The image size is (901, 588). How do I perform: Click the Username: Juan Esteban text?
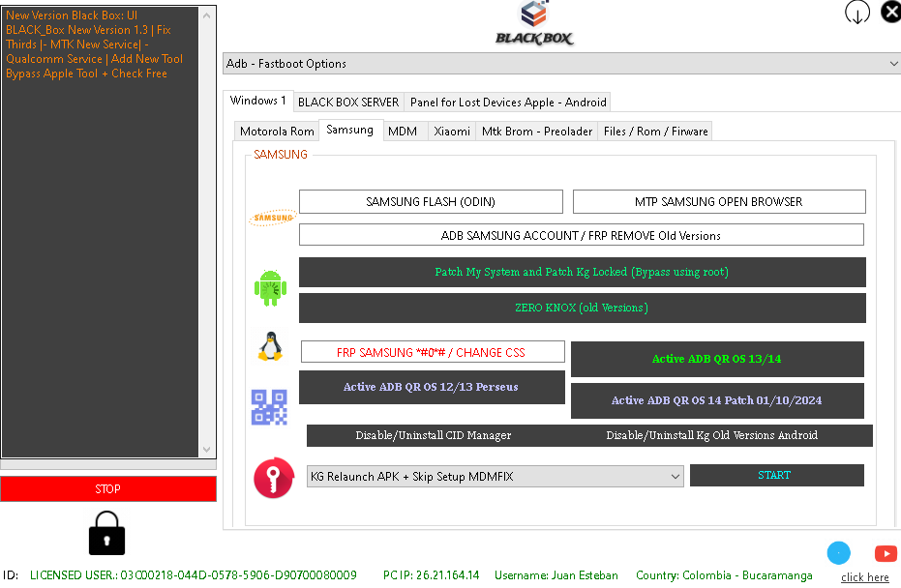pos(556,574)
